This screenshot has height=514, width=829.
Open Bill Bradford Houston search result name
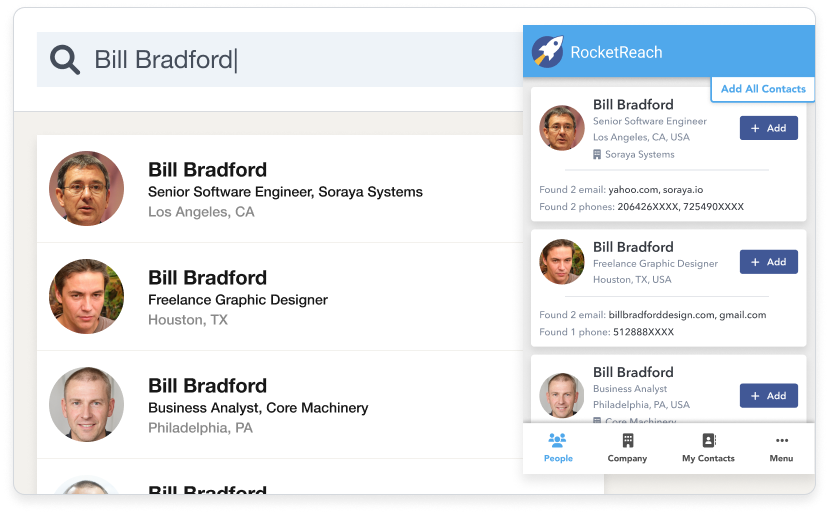pyautogui.click(x=207, y=278)
